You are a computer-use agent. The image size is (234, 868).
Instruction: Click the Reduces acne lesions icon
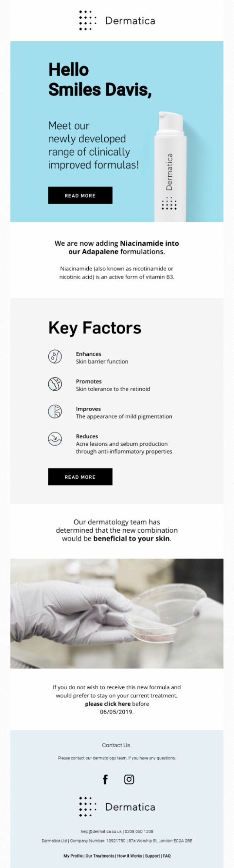point(55,439)
